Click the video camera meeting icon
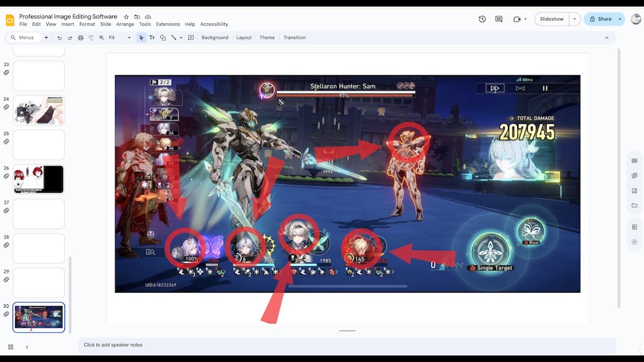The height and width of the screenshot is (362, 644). tap(517, 19)
